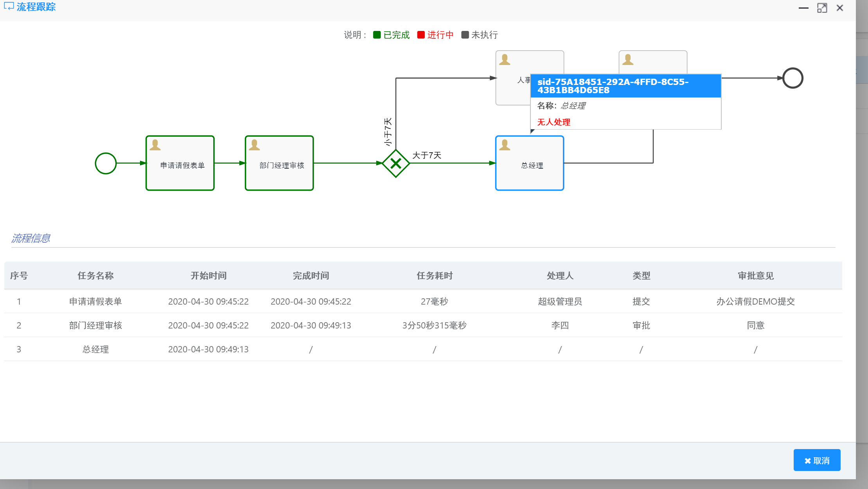Click the 大于7天 flow label
868x489 pixels.
pyautogui.click(x=427, y=155)
